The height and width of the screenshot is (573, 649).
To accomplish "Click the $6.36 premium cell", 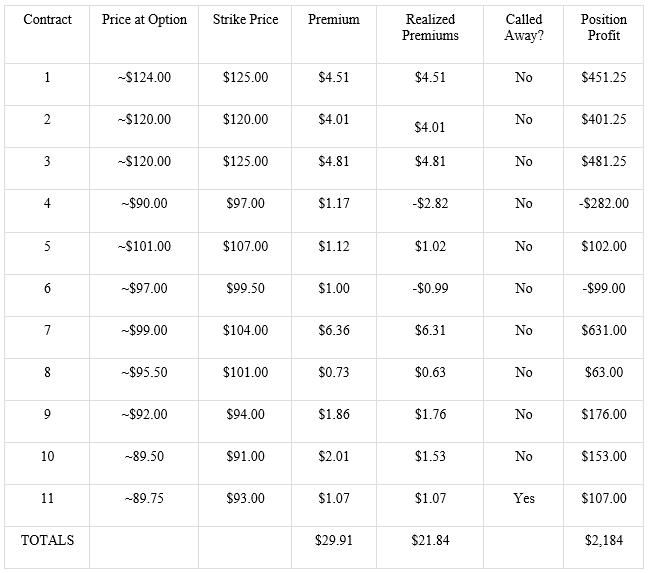I will 334,330.
